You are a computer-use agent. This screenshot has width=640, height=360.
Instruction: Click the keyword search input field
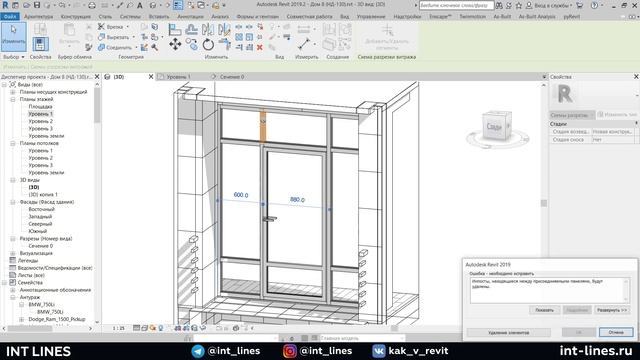coord(456,5)
